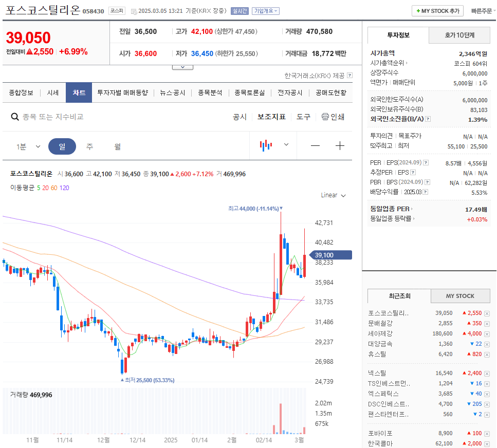Image resolution: width=497 pixels, height=448 pixels.
Task: Click the print icon next to 인쇄
Action: pos(325,117)
